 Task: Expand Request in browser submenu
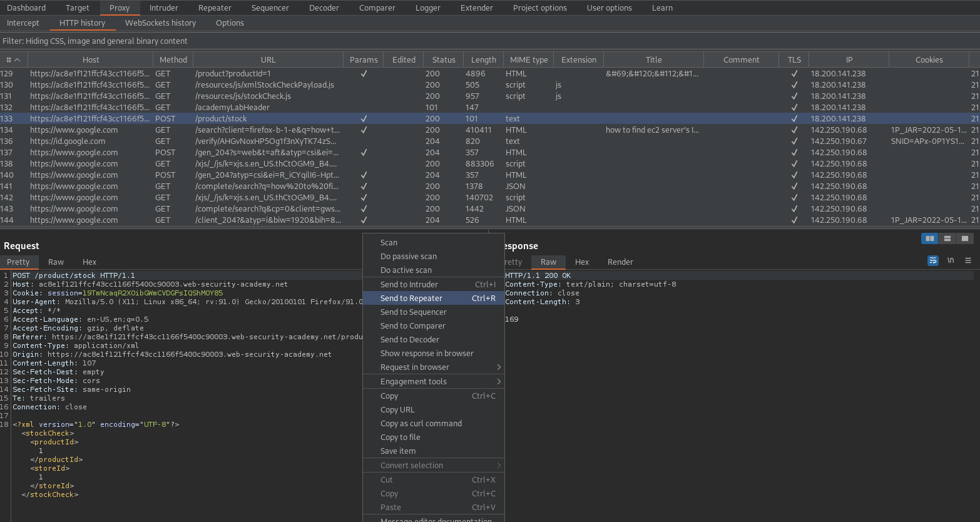(434, 367)
